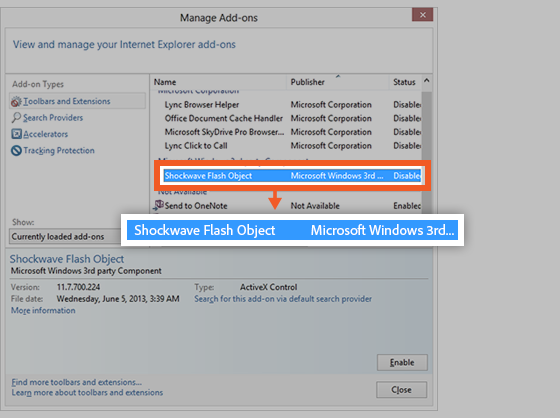The image size is (560, 418).
Task: Click the Tracking Protection icon
Action: pyautogui.click(x=16, y=150)
